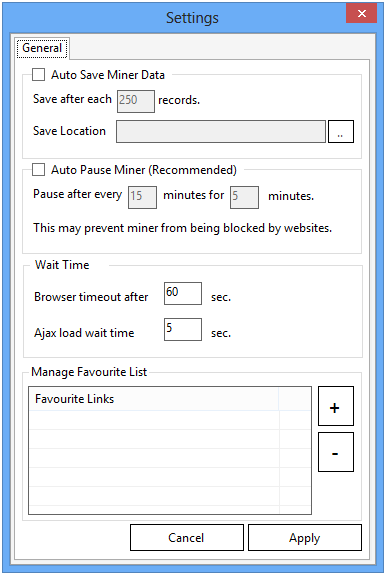Click the narrow second column header in favourites list

pos(295,399)
